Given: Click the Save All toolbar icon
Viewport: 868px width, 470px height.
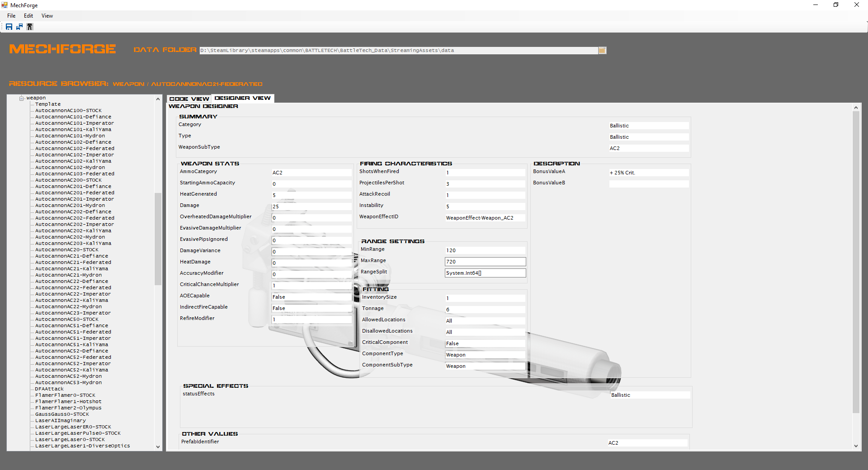Looking at the screenshot, I should tap(19, 27).
